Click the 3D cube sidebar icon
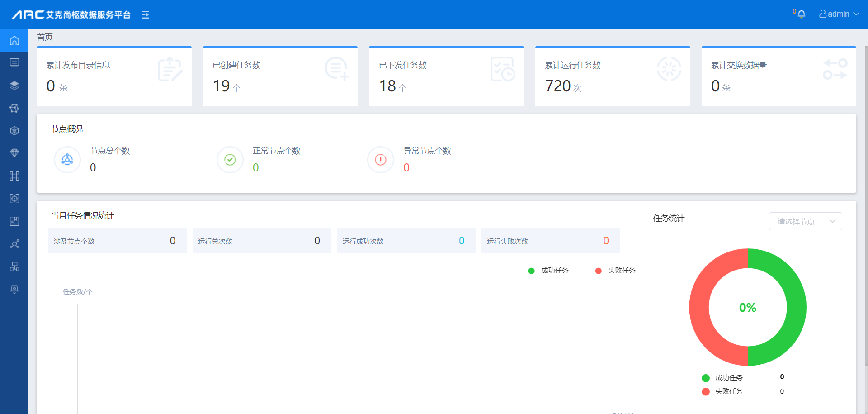The width and height of the screenshot is (868, 414). [x=14, y=131]
